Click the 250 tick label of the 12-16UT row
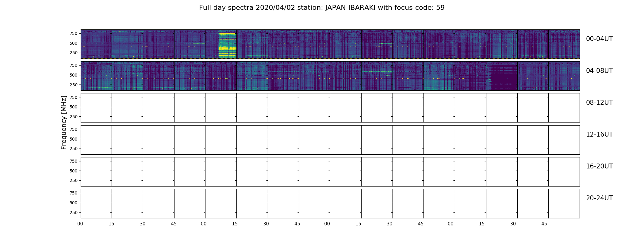Image resolution: width=644 pixels, height=245 pixels. click(73, 149)
